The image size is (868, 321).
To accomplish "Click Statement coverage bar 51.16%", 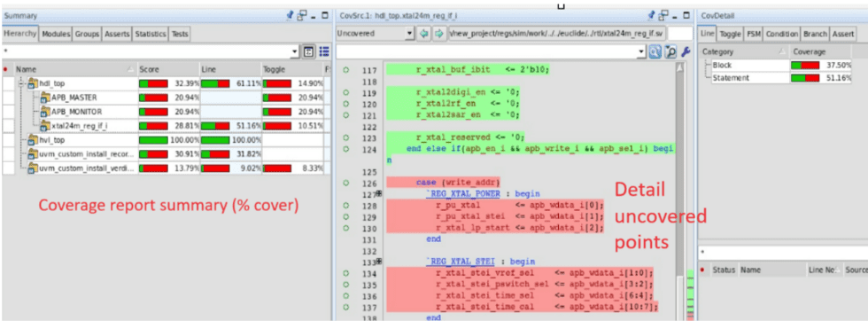I will [x=805, y=78].
